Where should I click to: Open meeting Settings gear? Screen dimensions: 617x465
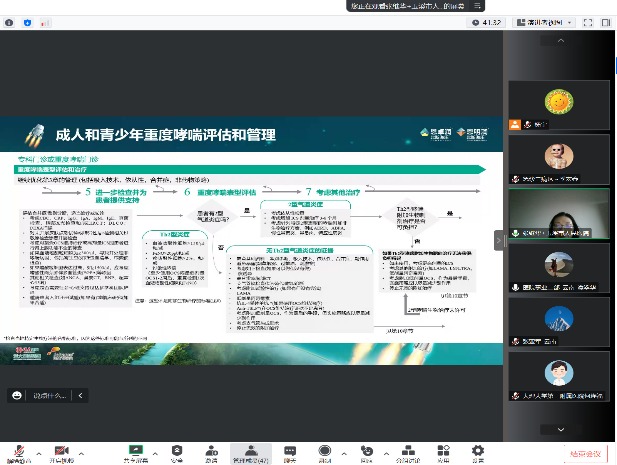(477, 451)
